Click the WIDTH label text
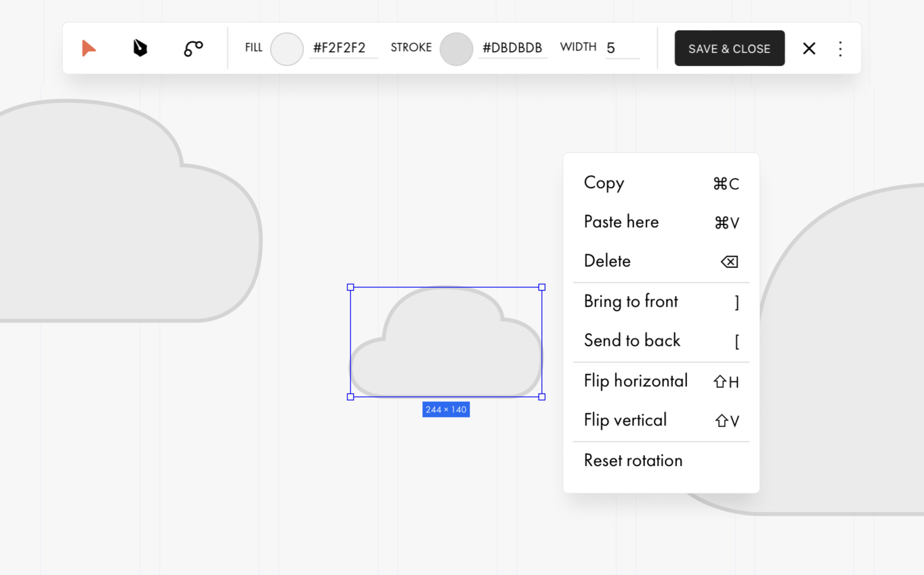The image size is (924, 575). 578,47
